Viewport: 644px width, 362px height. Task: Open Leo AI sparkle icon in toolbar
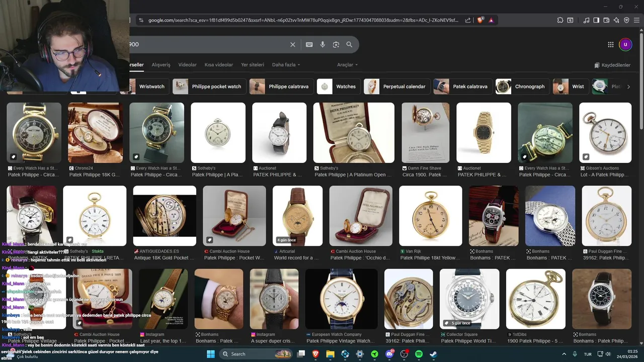[x=616, y=20]
